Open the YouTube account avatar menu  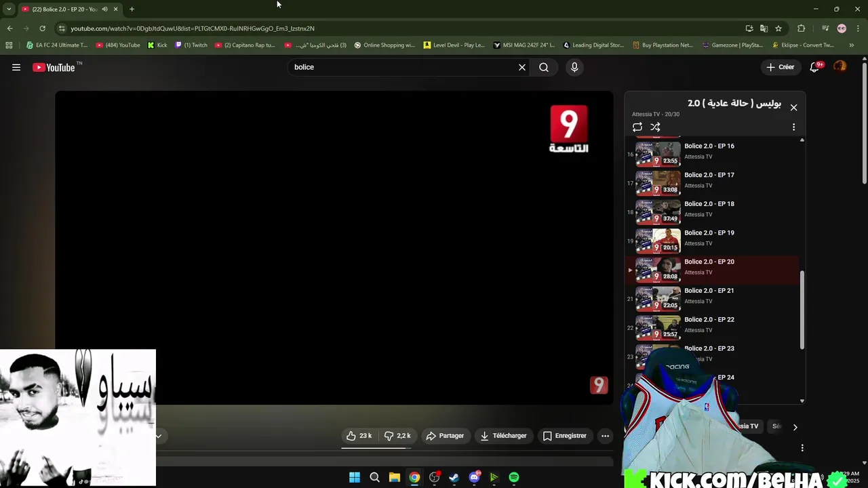click(840, 67)
